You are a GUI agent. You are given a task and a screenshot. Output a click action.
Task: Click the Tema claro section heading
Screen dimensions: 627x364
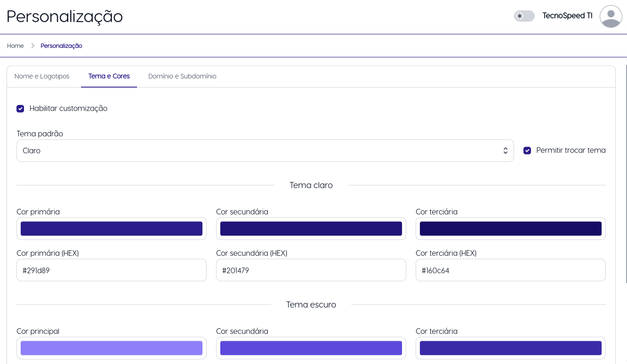311,185
